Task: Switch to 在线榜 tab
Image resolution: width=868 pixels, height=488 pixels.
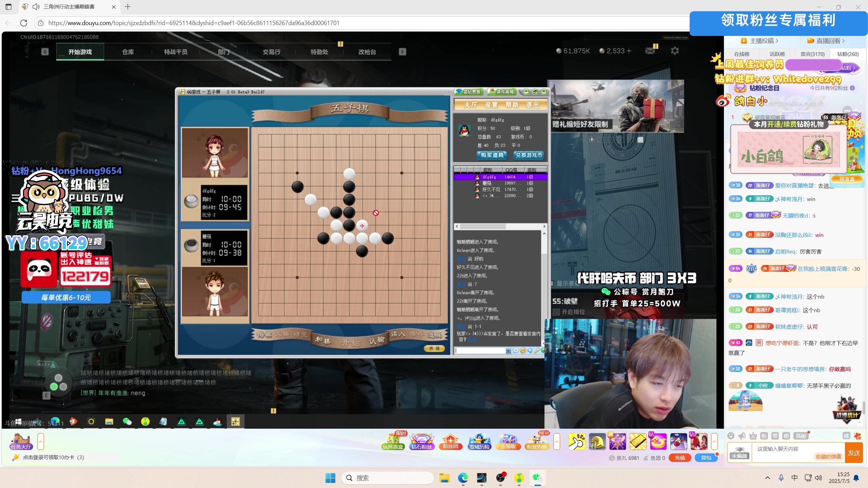Action: (x=742, y=54)
